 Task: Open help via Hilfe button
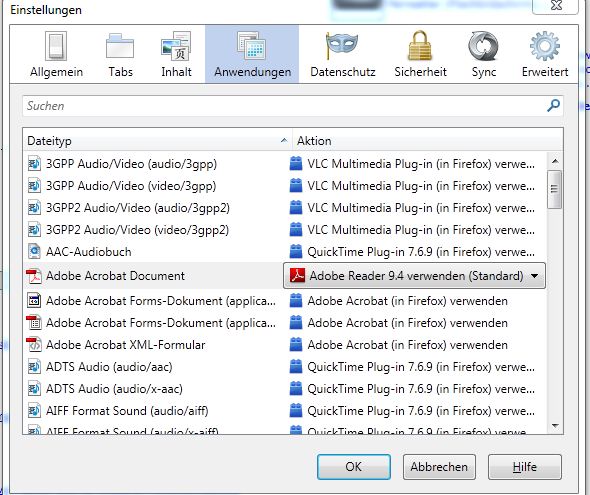point(525,467)
